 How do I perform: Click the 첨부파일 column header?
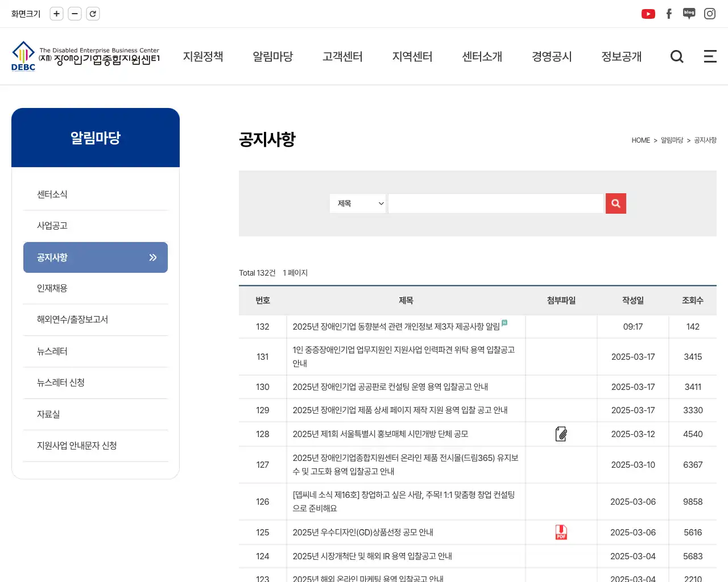561,301
